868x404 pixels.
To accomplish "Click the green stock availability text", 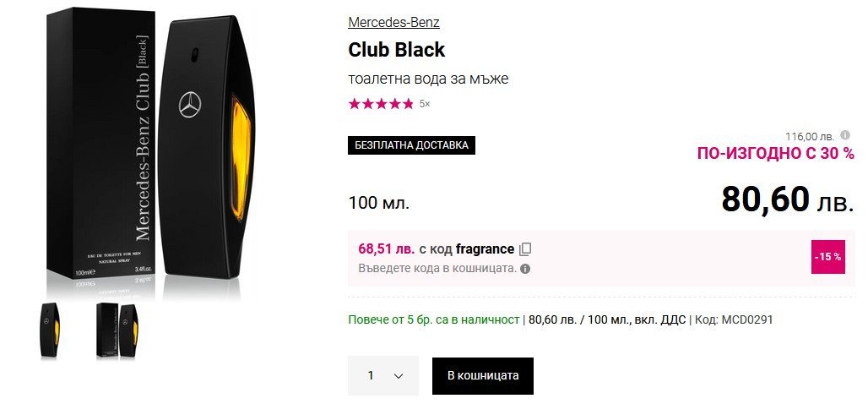I will point(434,320).
